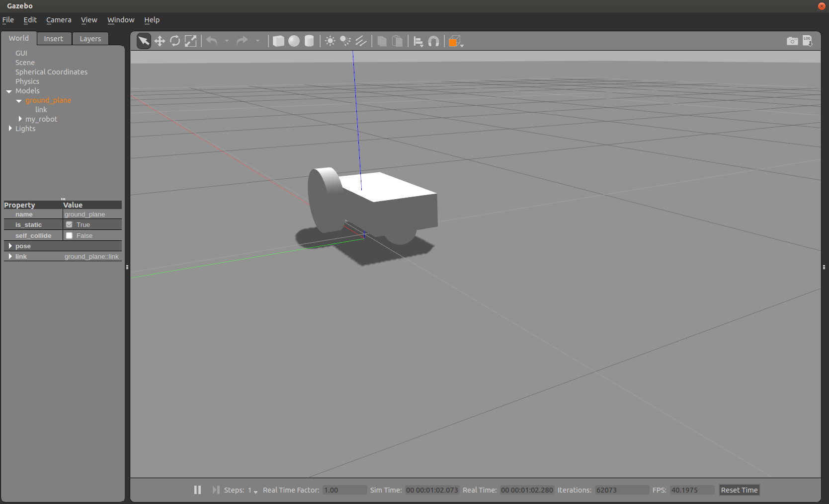The image size is (829, 504).
Task: Close the Gazebo window
Action: click(x=822, y=6)
